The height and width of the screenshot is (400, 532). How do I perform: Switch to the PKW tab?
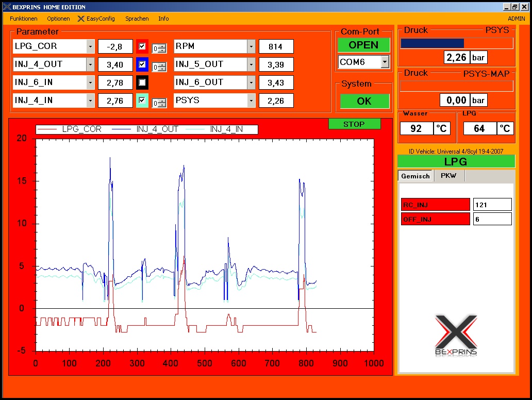click(448, 176)
